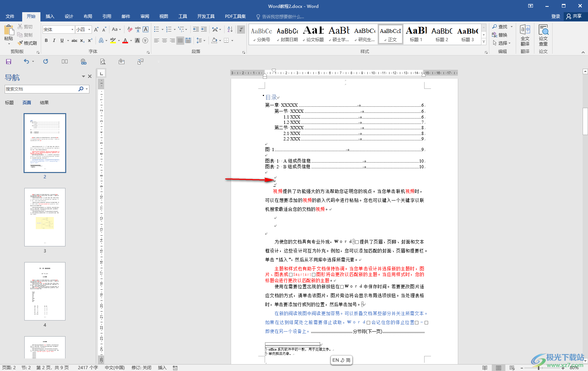Justify paragraph text

(x=180, y=40)
